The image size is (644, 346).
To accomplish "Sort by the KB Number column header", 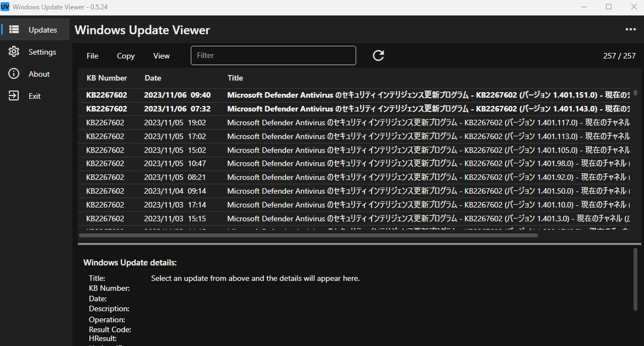I will (x=107, y=78).
